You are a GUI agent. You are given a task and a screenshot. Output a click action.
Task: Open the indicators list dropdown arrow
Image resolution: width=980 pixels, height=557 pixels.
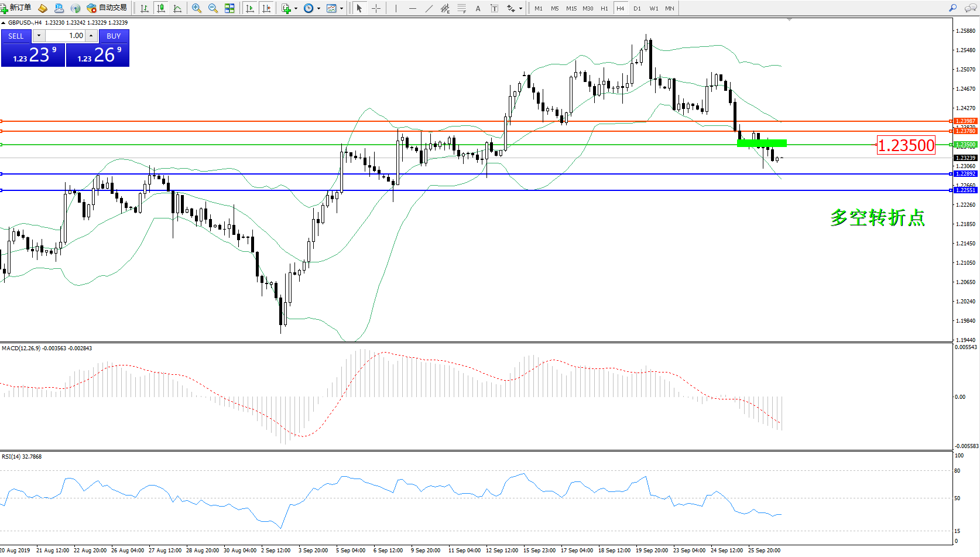[x=296, y=9]
